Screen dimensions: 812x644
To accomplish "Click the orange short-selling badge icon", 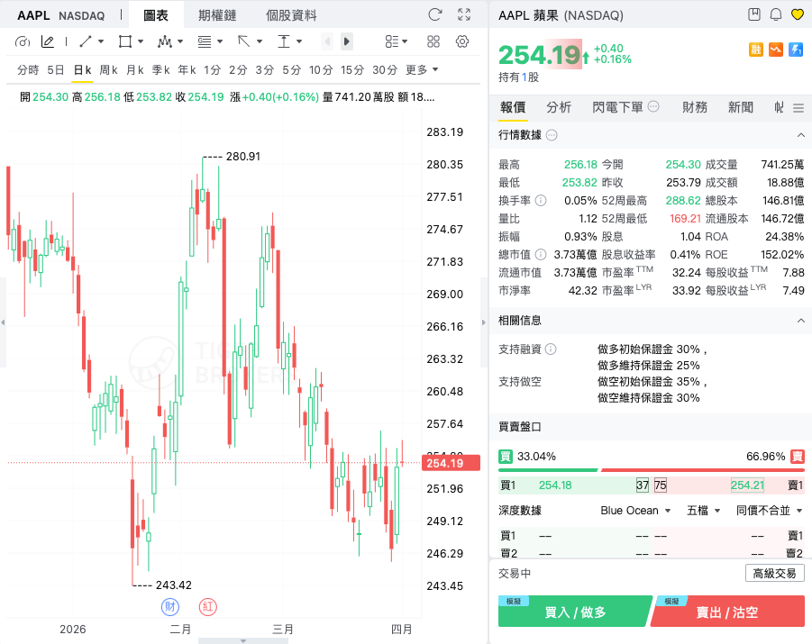I will 776,50.
